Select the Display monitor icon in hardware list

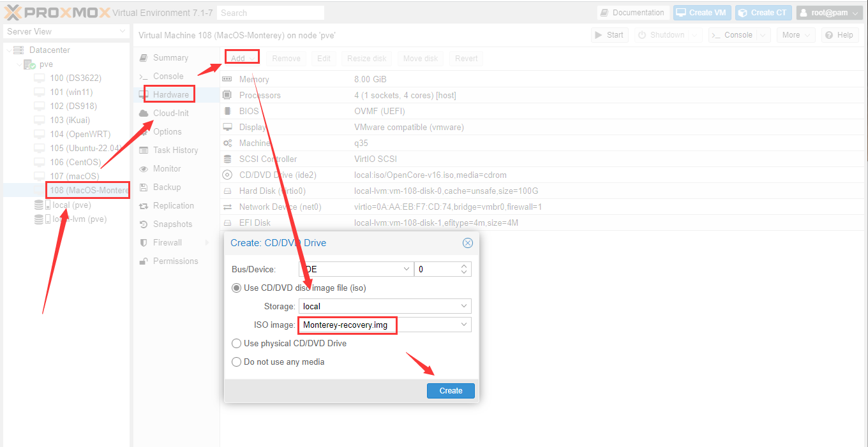point(227,128)
